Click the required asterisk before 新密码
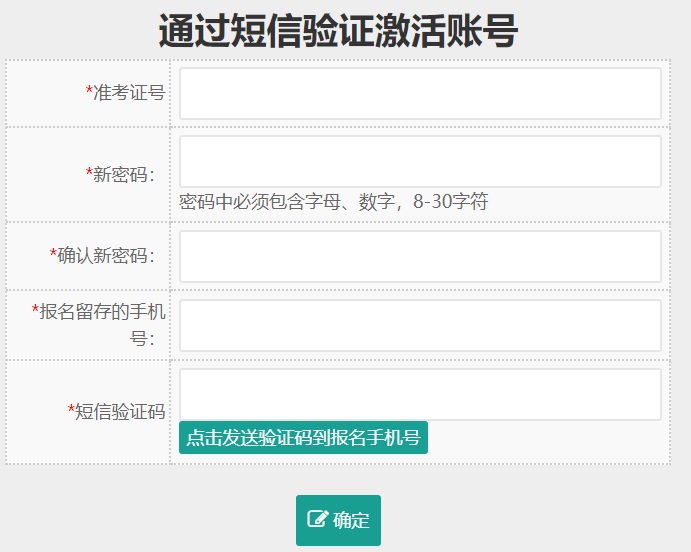 coord(89,173)
